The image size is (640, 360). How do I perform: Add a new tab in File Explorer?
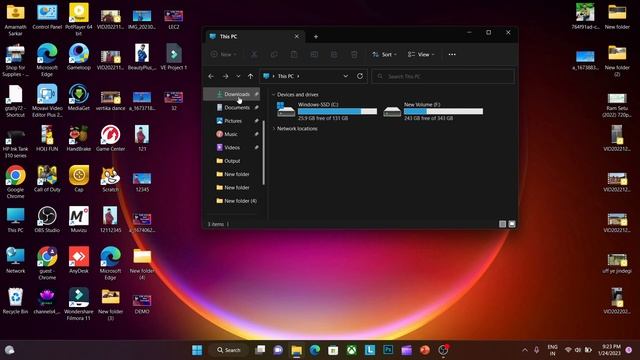point(316,37)
